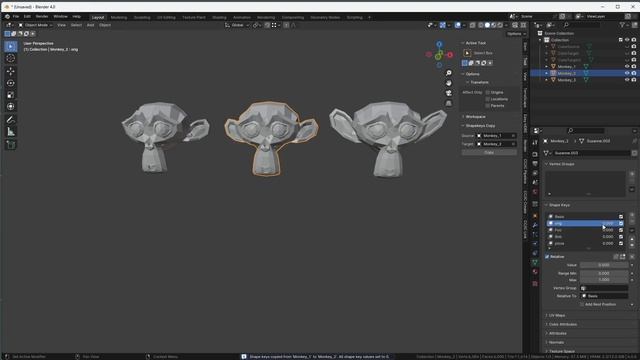
Task: Toggle the camera view icon
Action: 449,93
